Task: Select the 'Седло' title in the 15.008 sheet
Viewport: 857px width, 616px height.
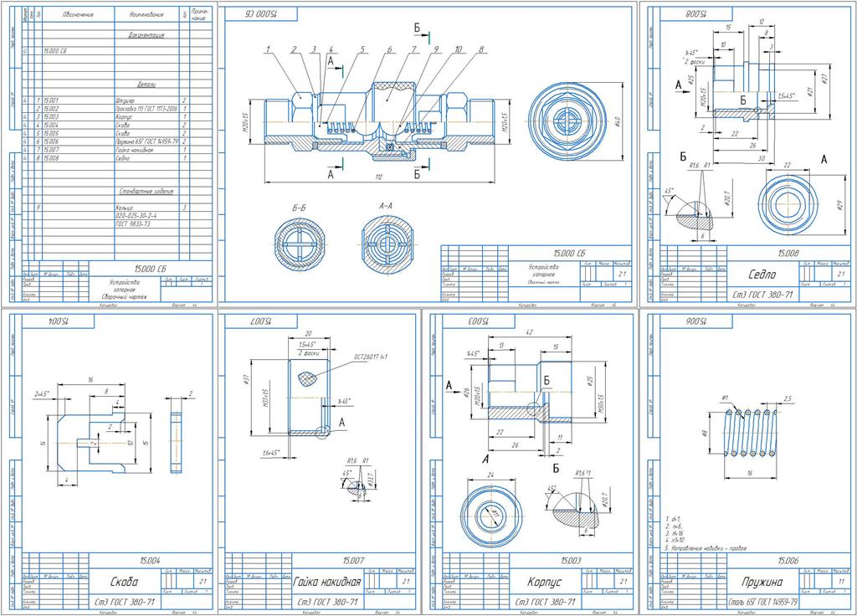Action: click(x=762, y=275)
